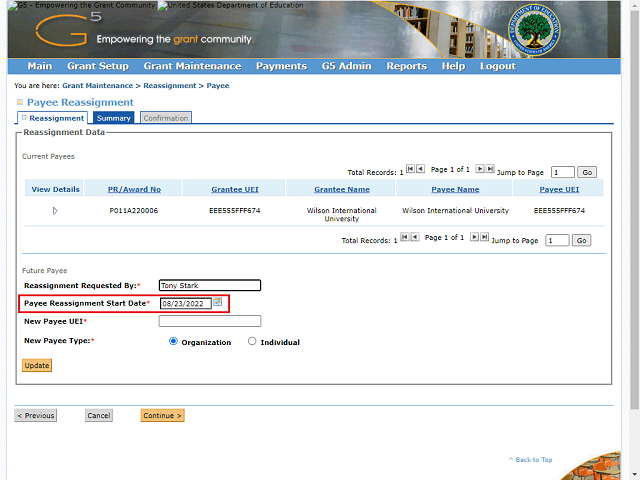Click Go button in top pager
Screen dimensions: 640x480
click(587, 172)
